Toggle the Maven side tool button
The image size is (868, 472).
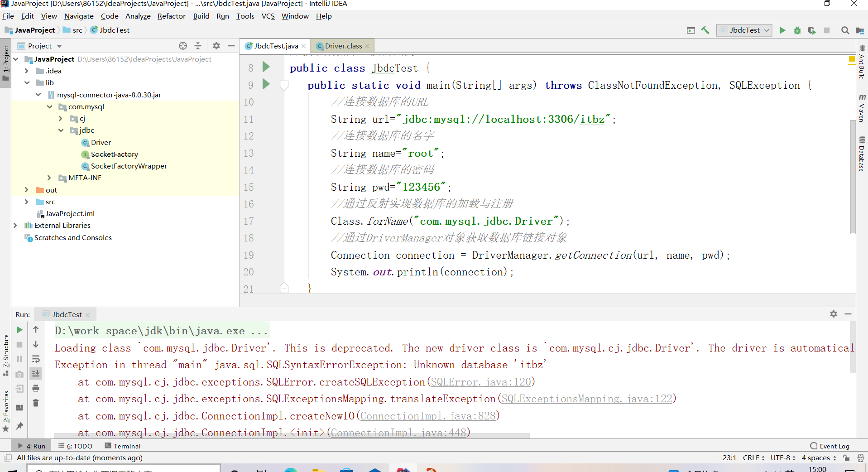coord(862,108)
